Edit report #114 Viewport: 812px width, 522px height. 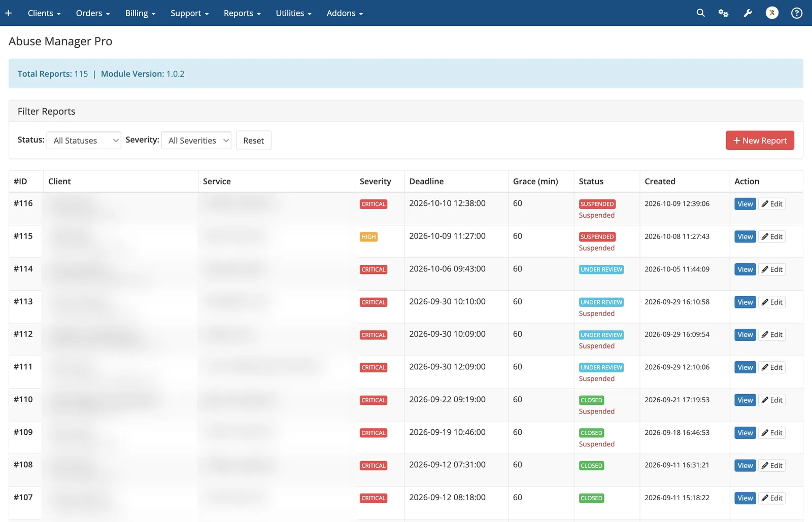click(x=772, y=269)
